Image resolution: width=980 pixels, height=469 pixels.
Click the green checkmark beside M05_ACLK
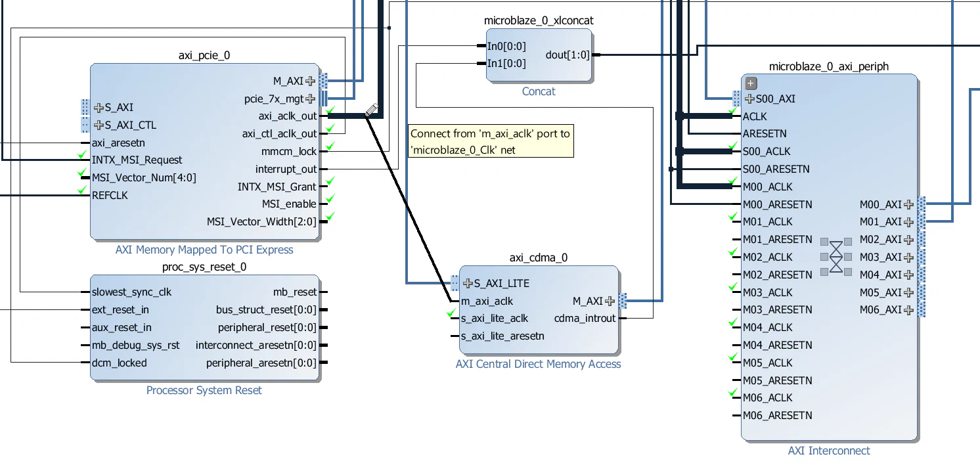(x=733, y=358)
